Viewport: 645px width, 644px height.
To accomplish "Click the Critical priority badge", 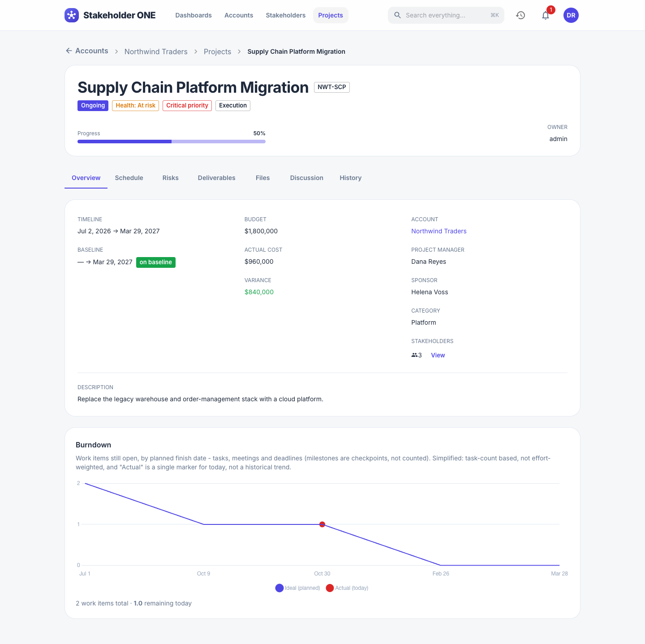I will [x=187, y=106].
